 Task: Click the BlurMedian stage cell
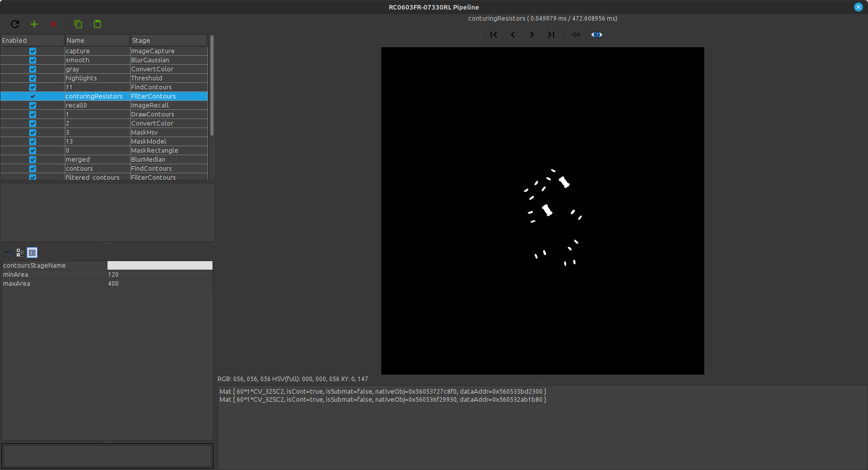[169, 160]
